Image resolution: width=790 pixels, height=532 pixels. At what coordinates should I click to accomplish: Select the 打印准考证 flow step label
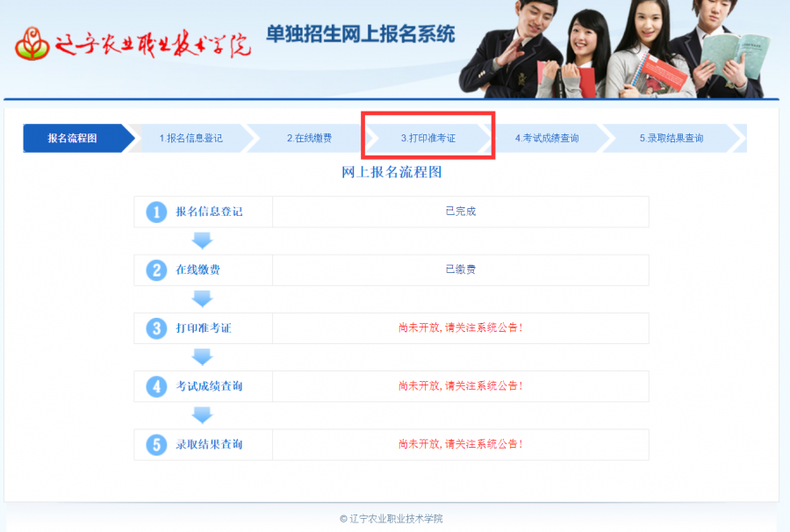coord(204,328)
